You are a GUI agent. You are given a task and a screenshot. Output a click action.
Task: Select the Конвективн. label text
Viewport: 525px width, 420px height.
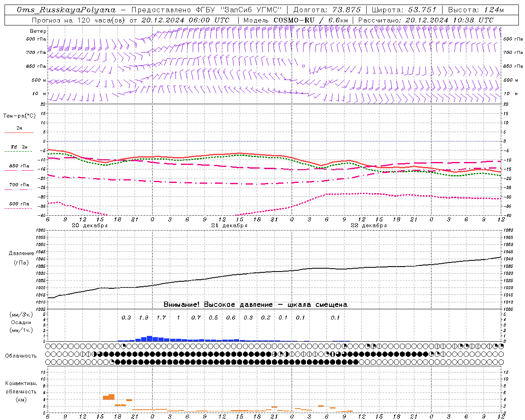[21, 383]
